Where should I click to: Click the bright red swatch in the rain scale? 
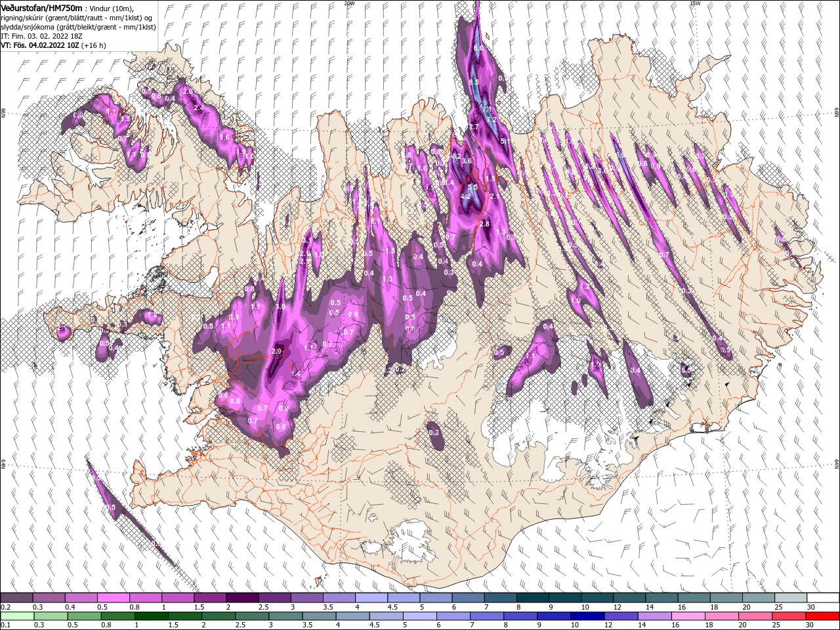tap(823, 616)
